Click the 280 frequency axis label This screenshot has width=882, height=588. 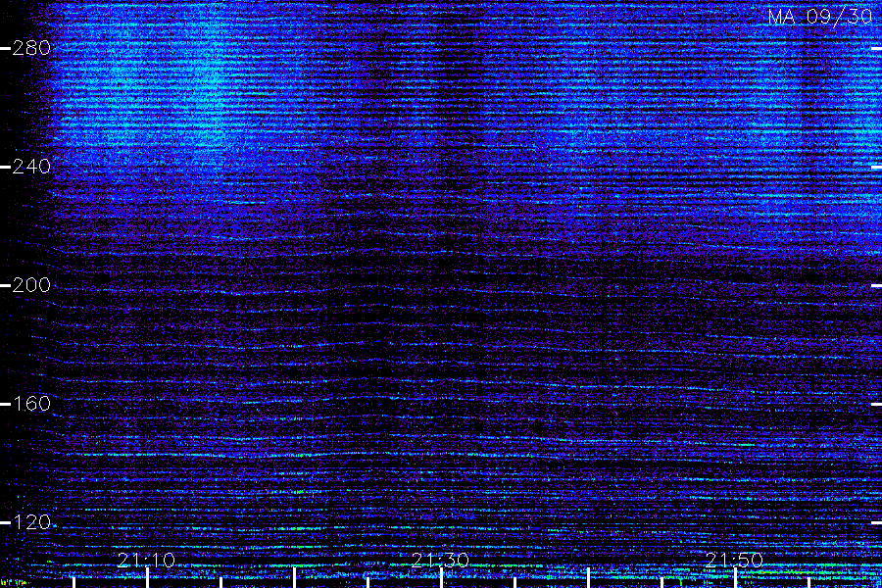tap(31, 48)
